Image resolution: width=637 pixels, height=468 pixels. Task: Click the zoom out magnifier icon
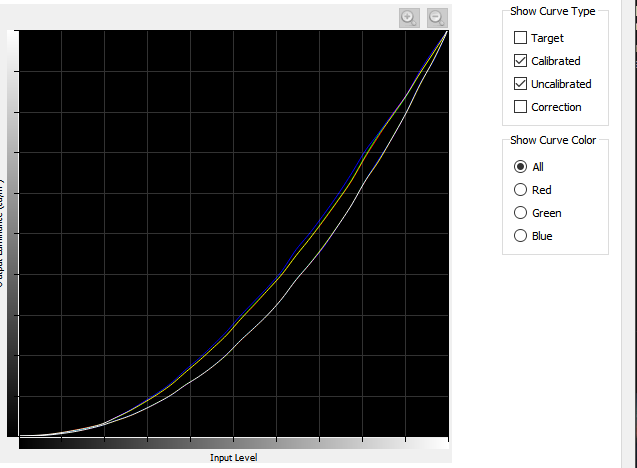click(437, 17)
